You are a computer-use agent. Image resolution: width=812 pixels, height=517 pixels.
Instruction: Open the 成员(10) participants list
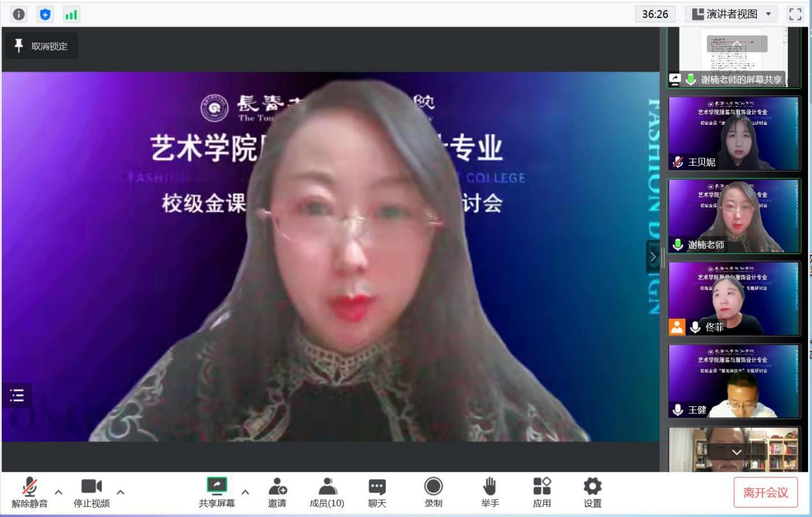(x=327, y=493)
